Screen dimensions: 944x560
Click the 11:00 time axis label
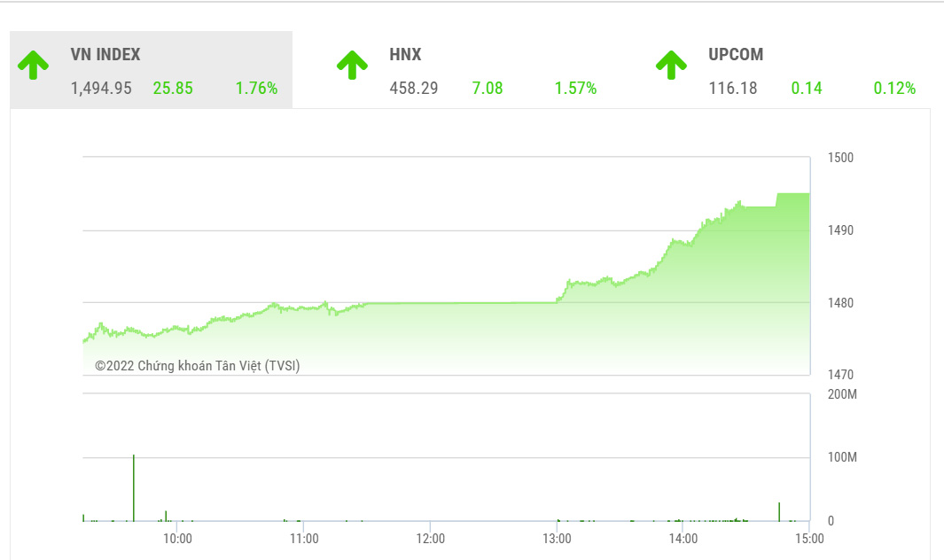pos(304,538)
